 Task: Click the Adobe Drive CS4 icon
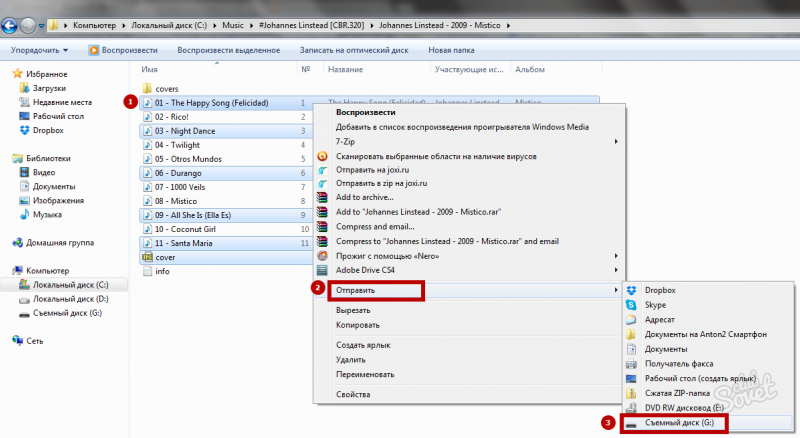click(322, 270)
